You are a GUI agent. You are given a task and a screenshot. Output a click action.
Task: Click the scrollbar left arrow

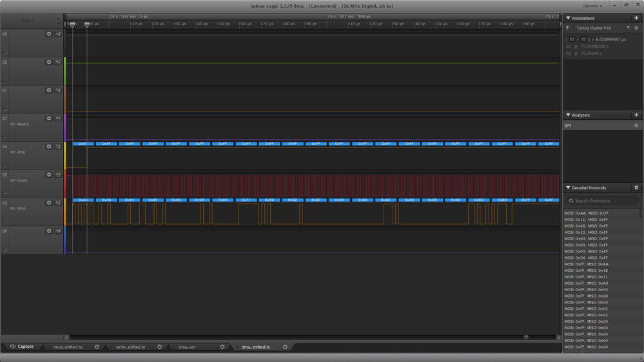(66, 338)
